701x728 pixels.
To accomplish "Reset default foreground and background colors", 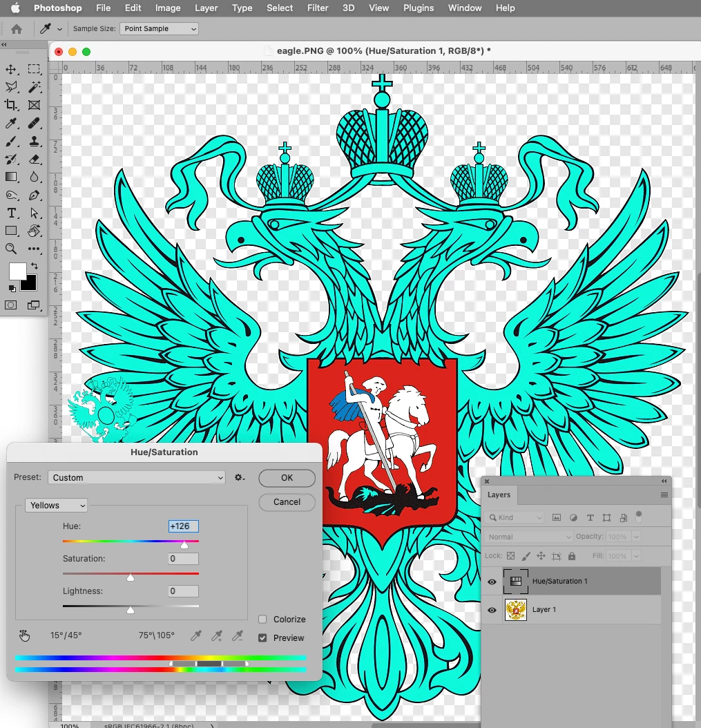I will pos(12,289).
